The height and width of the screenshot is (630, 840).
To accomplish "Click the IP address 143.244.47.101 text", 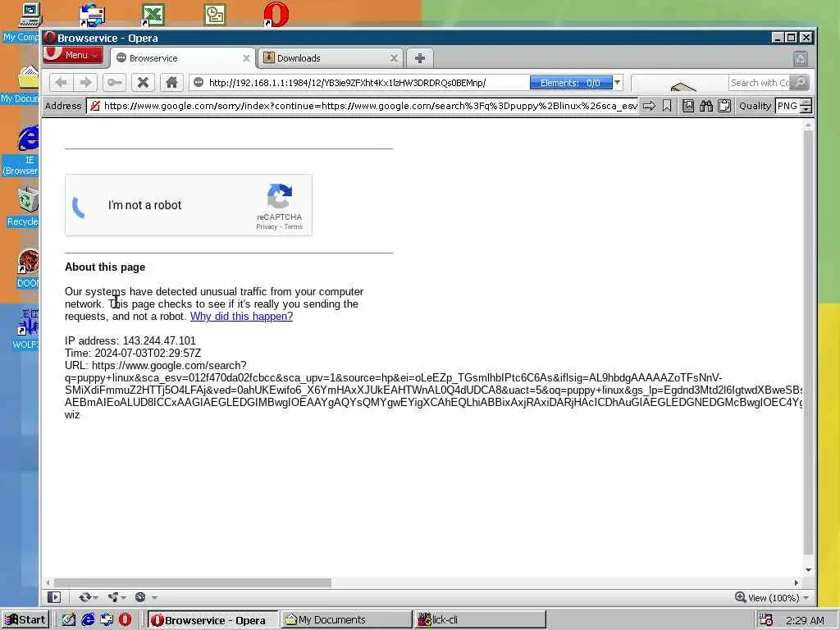I will 130,340.
